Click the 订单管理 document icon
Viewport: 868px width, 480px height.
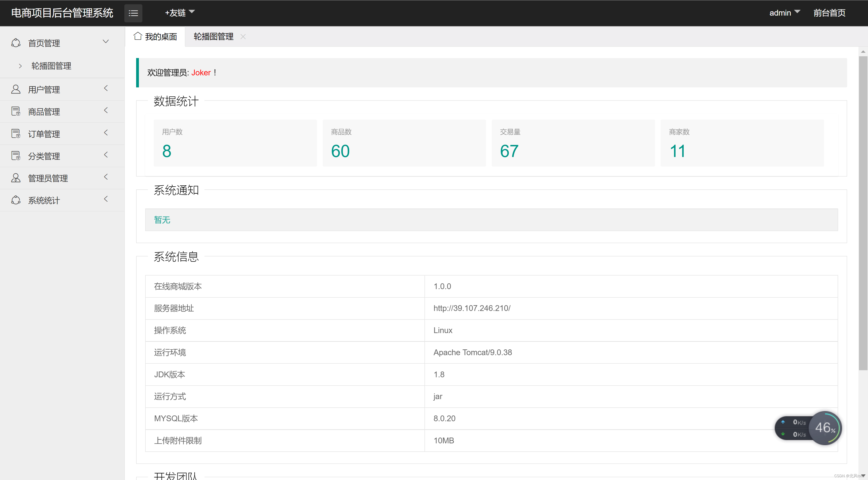point(16,133)
